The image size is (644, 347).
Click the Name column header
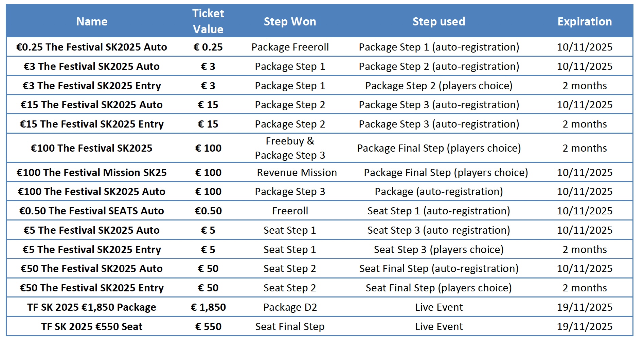(x=92, y=21)
